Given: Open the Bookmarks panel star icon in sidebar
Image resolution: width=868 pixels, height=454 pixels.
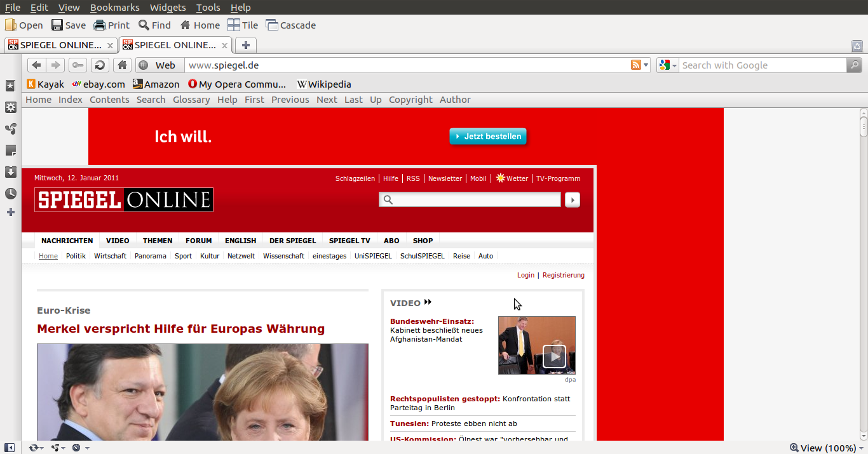Looking at the screenshot, I should (10, 86).
